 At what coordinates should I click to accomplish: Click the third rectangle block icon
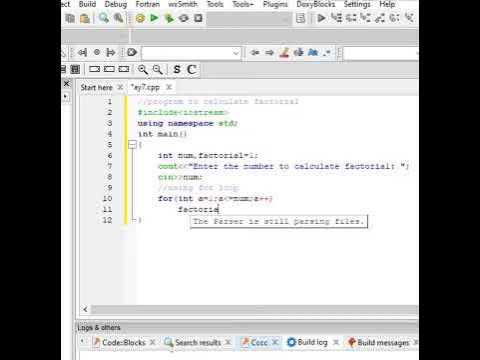pyautogui.click(x=124, y=69)
